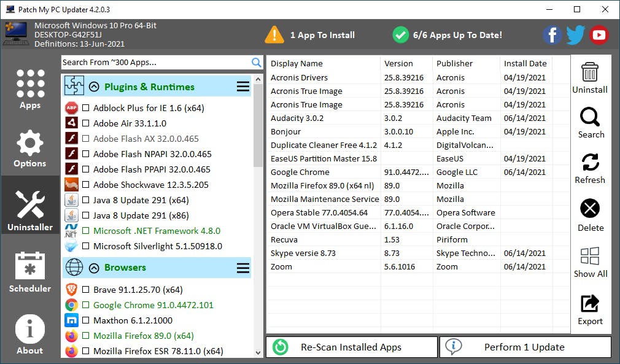The width and height of the screenshot is (620, 364).
Task: Click the Microsoft .NET Framework icon
Action: coord(72,231)
